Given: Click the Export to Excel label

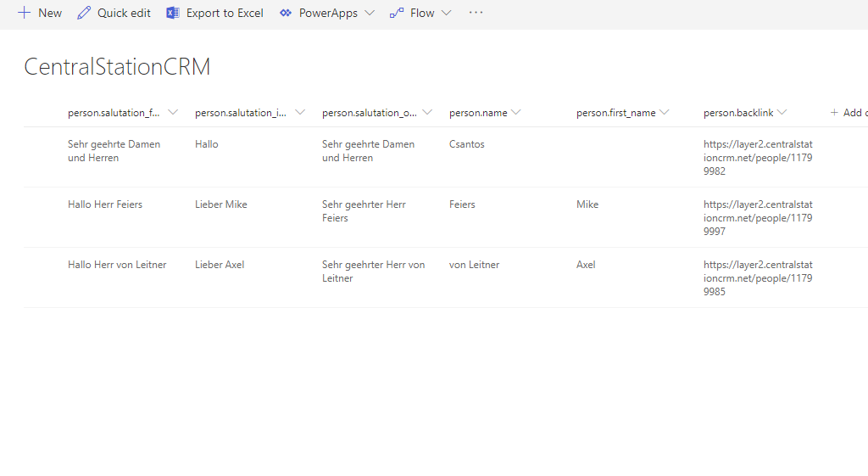Looking at the screenshot, I should 225,13.
